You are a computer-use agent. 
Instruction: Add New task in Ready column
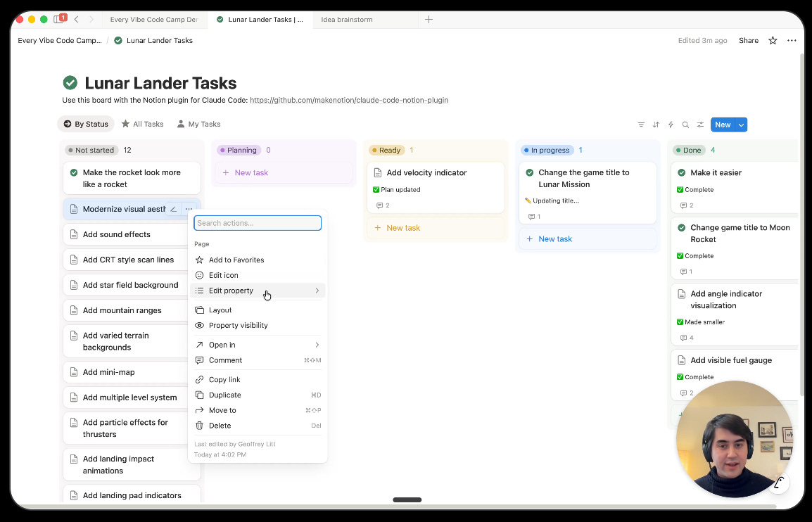pyautogui.click(x=436, y=228)
